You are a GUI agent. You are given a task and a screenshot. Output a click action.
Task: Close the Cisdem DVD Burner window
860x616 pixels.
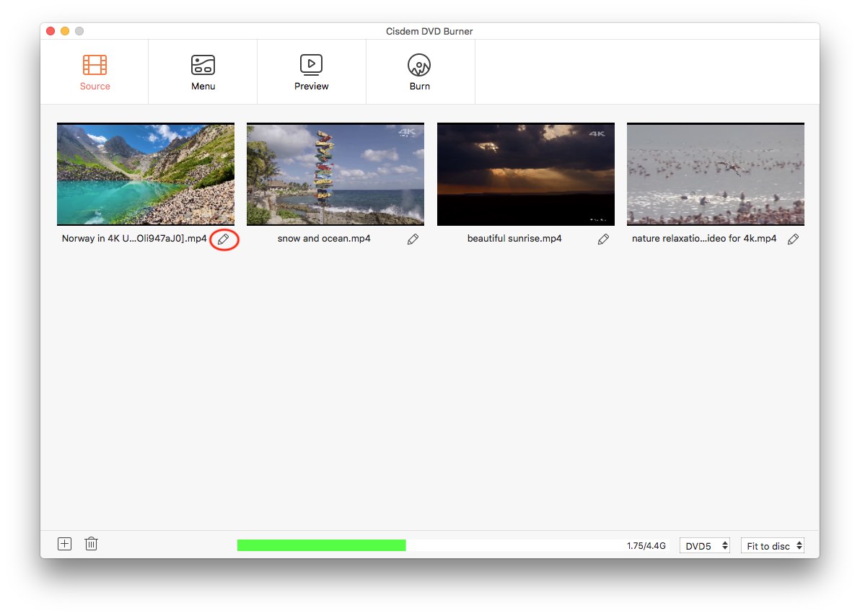point(51,31)
